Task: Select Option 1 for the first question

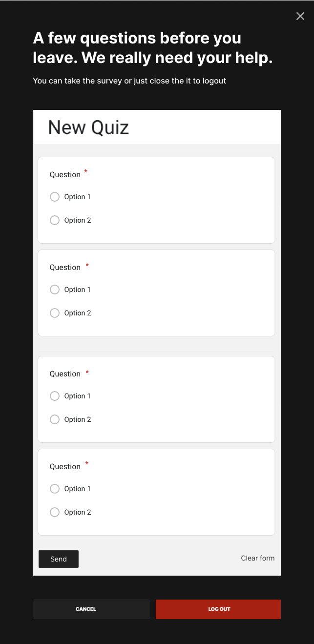Action: click(55, 197)
